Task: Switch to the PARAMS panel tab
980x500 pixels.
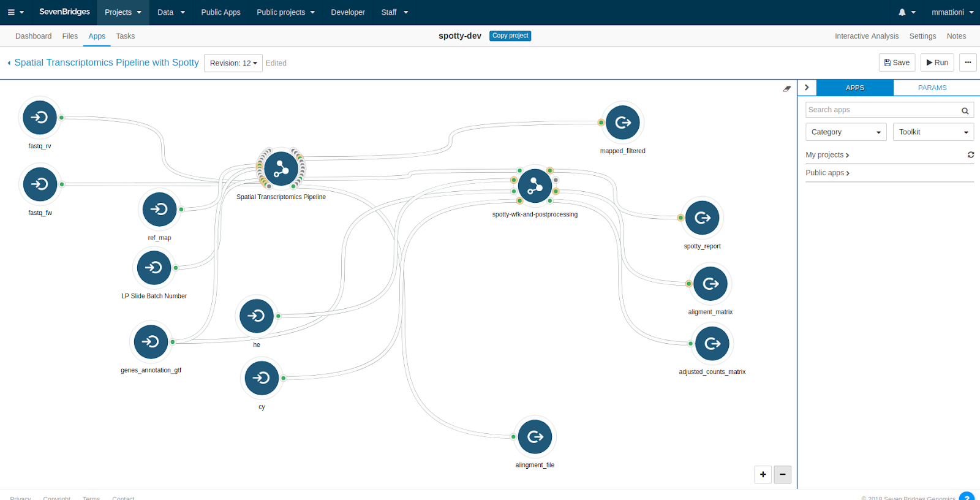Action: [932, 88]
